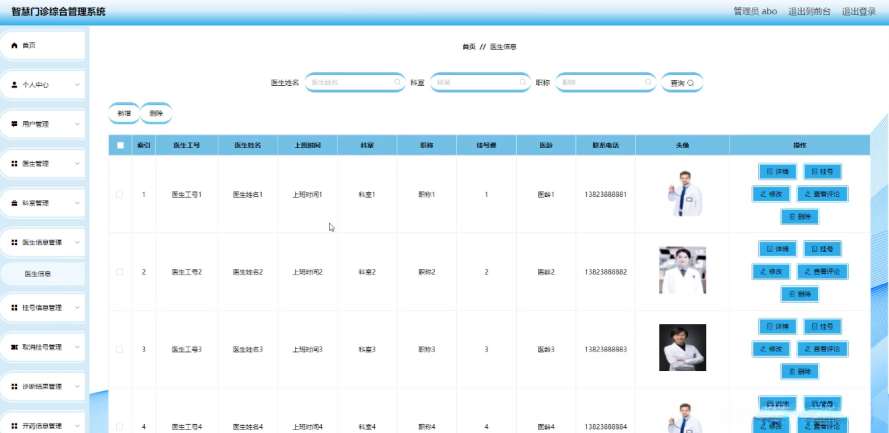Expand the 个人中心 menu chevron
The width and height of the screenshot is (889, 433).
point(77,84)
